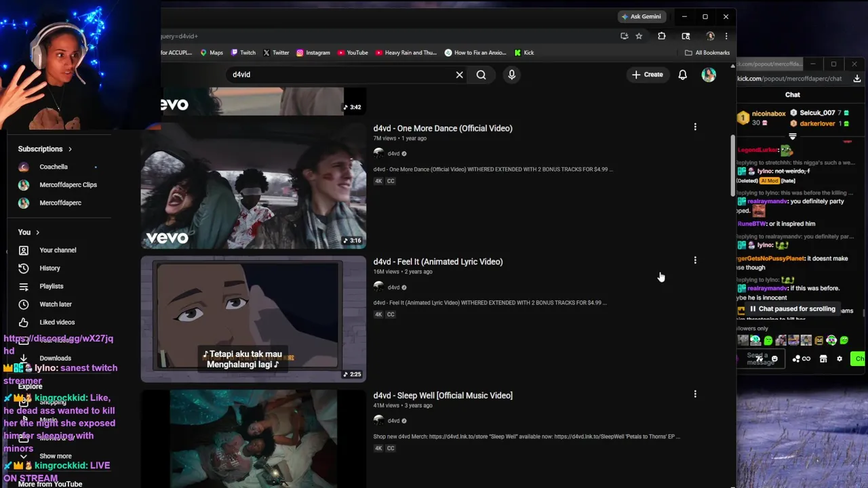Open Kick chat shop icon
The height and width of the screenshot is (488, 868).
[823, 359]
